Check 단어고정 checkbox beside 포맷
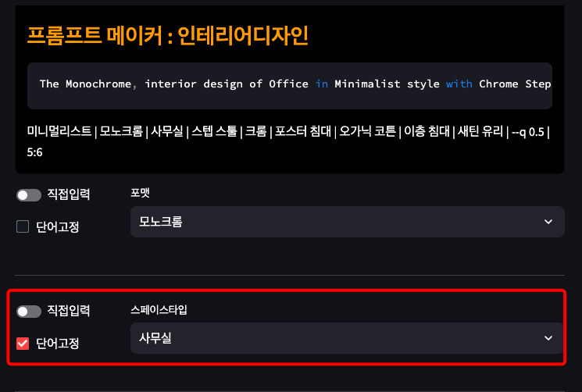Viewport: 582px width, 392px height. click(23, 226)
